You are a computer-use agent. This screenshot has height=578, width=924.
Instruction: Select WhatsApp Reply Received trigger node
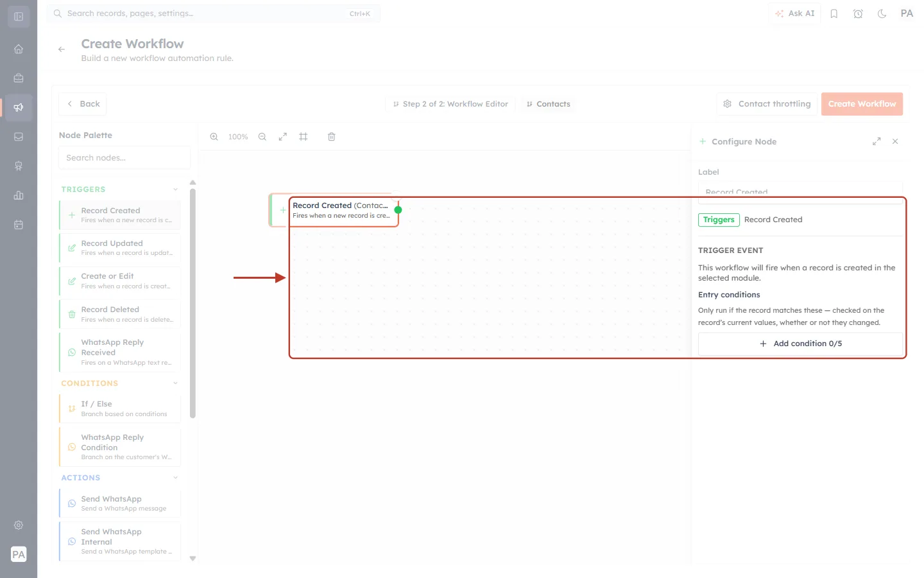point(120,352)
